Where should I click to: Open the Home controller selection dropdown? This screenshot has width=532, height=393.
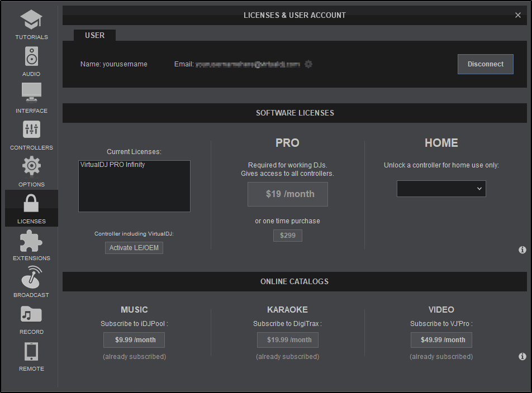pyautogui.click(x=441, y=188)
